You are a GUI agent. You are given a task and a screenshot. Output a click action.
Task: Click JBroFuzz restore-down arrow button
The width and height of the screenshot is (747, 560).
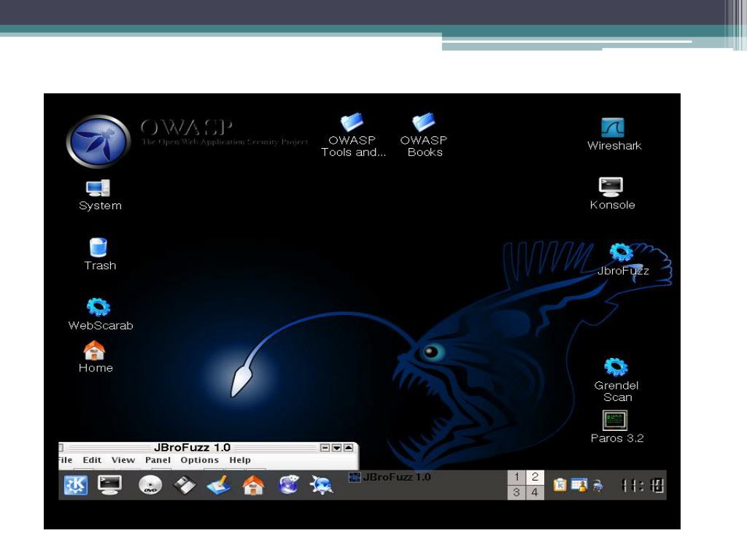[x=337, y=448]
